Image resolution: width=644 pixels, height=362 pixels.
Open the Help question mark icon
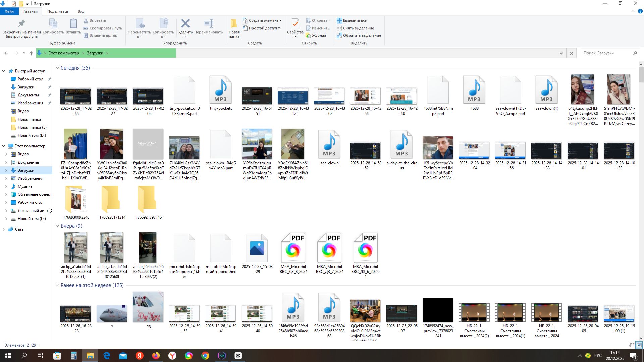coord(640,11)
